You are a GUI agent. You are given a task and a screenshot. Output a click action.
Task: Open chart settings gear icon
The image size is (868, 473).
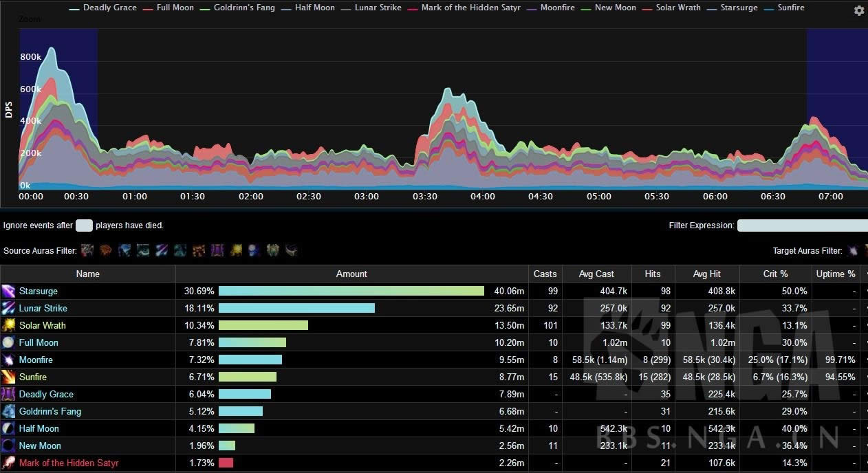tap(858, 11)
